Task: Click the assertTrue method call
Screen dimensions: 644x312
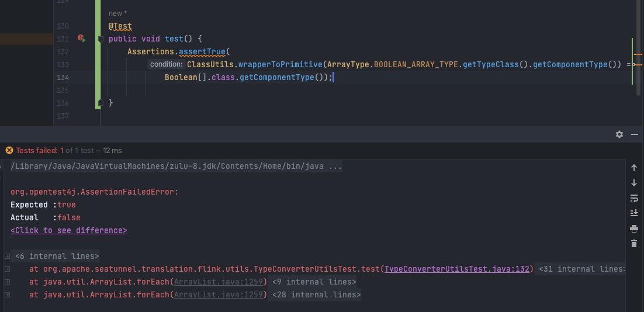Action: pos(202,52)
